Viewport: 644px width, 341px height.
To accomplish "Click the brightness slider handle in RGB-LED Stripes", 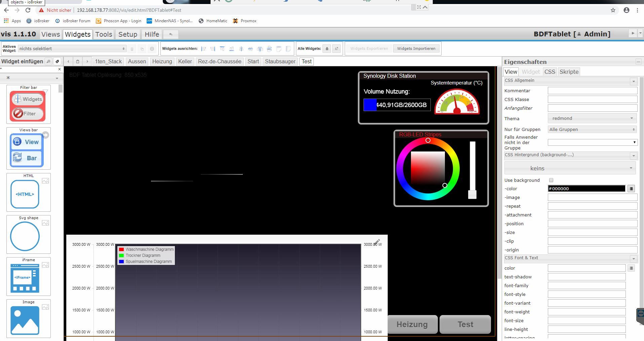I will 472,195.
